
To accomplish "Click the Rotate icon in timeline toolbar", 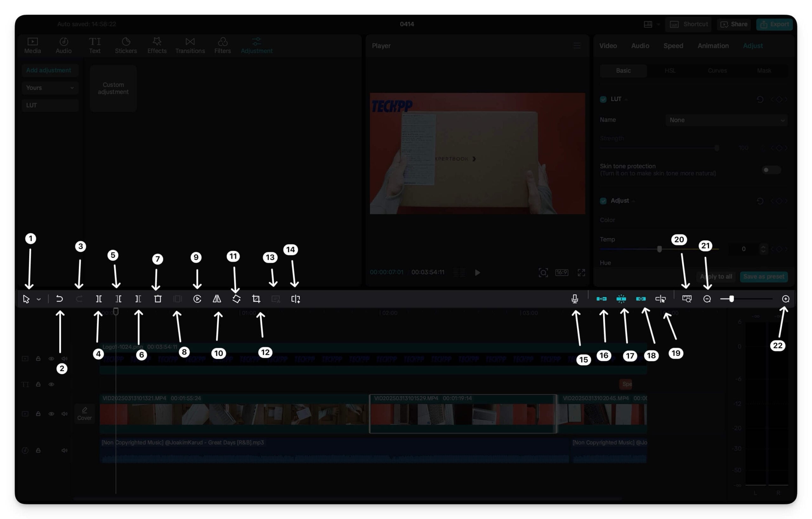I will pos(236,299).
